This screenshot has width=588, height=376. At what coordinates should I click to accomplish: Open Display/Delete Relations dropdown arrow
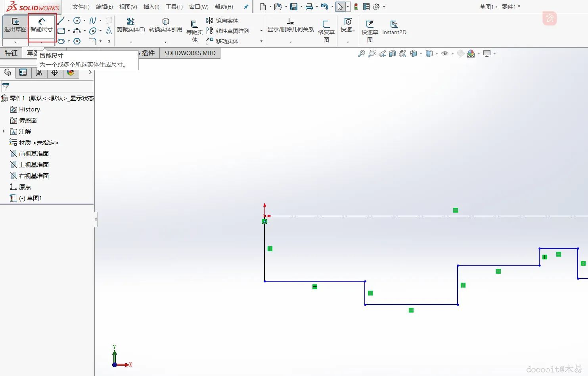(291, 42)
